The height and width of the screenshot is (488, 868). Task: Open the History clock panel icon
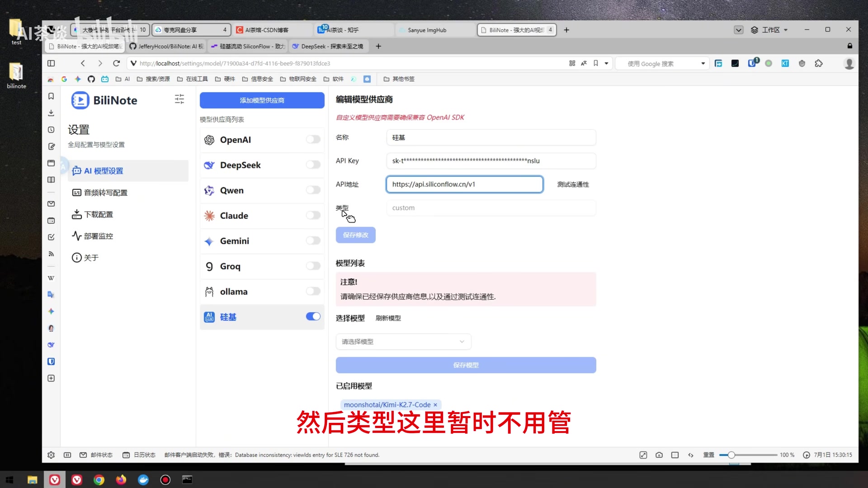point(51,130)
